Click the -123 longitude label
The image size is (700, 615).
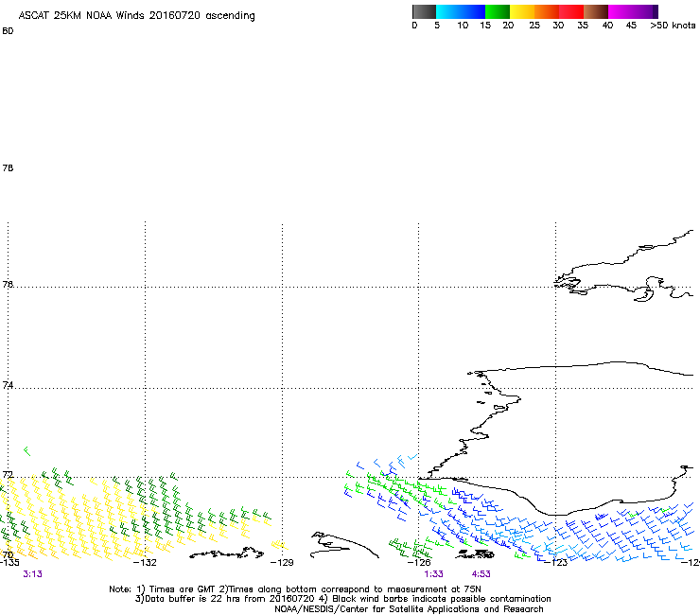pyautogui.click(x=556, y=562)
